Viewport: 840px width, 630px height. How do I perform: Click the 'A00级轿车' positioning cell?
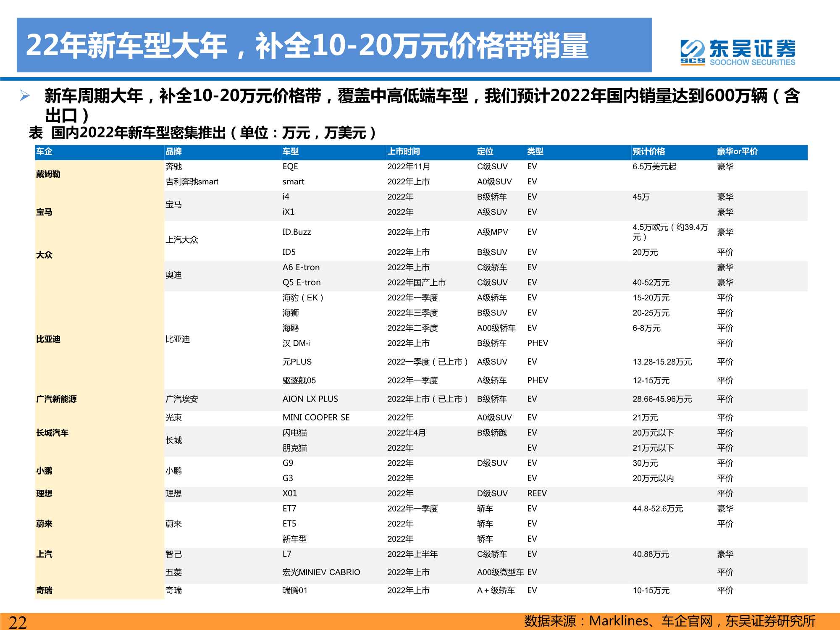click(496, 328)
